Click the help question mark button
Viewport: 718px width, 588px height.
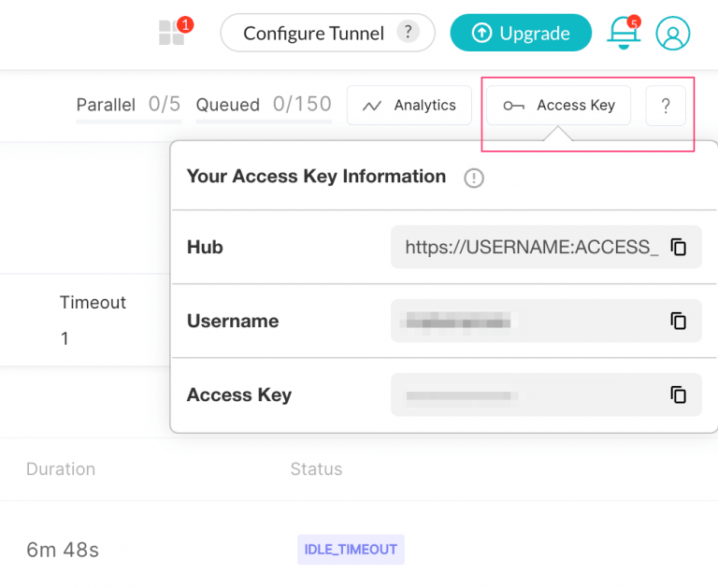click(666, 106)
